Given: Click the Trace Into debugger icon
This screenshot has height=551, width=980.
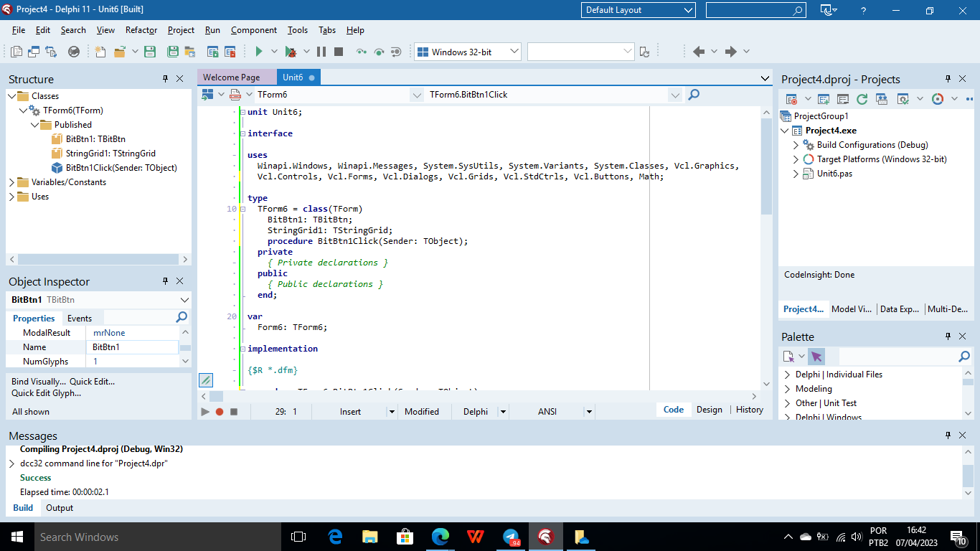Looking at the screenshot, I should tap(362, 52).
